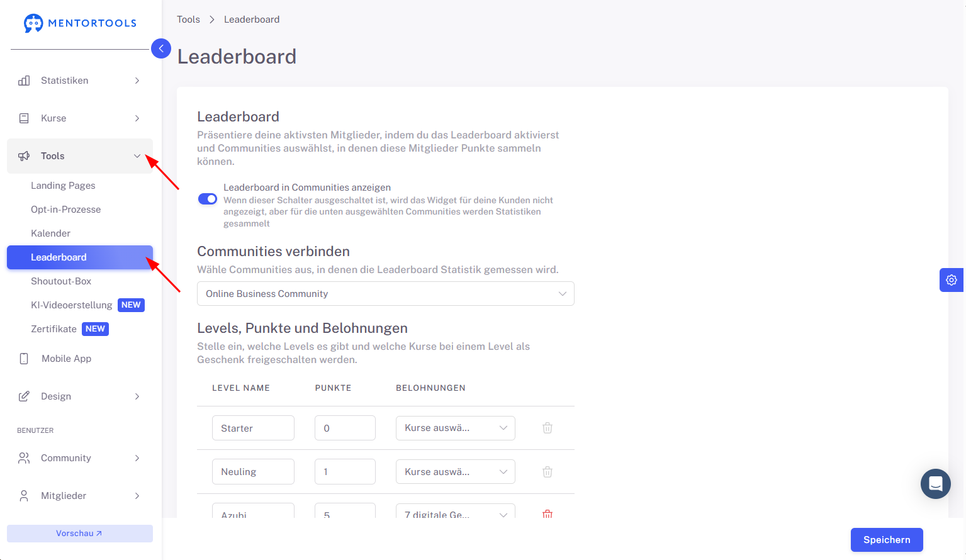966x560 pixels.
Task: Toggle Leaderboard in Communities anzeigen switch
Action: pyautogui.click(x=208, y=199)
